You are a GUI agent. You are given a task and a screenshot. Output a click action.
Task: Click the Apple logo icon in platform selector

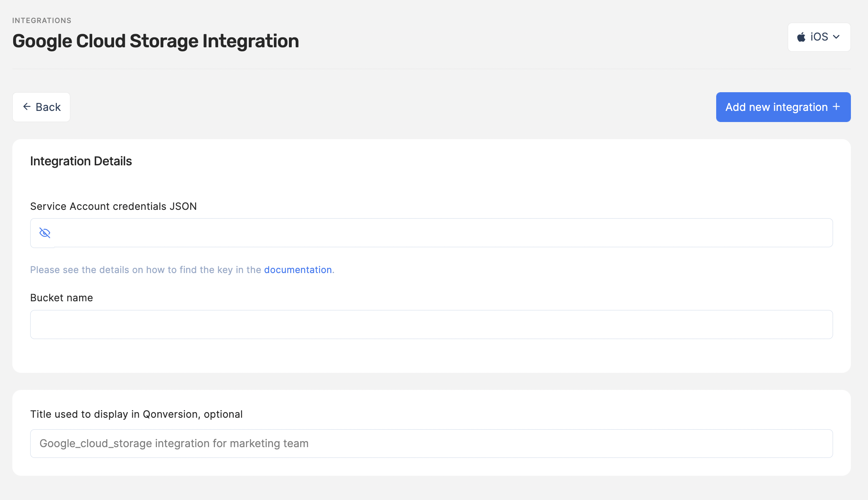tap(801, 37)
